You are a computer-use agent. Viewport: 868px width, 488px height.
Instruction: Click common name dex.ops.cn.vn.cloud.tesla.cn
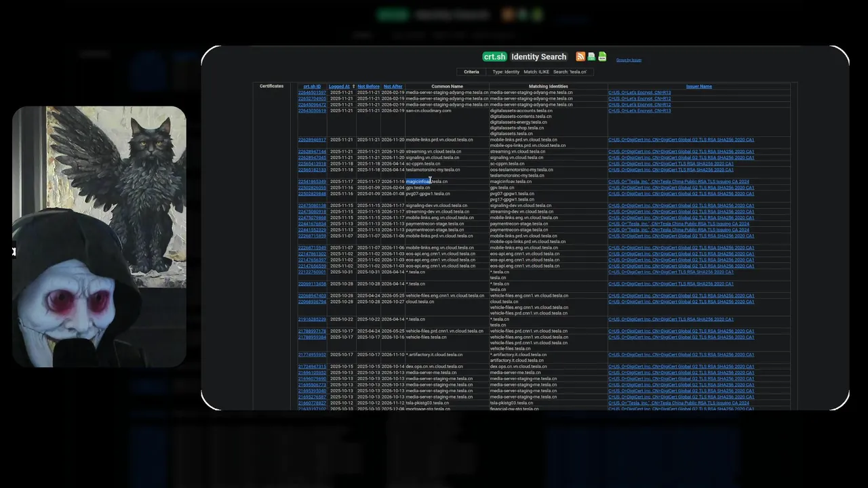[x=434, y=367]
